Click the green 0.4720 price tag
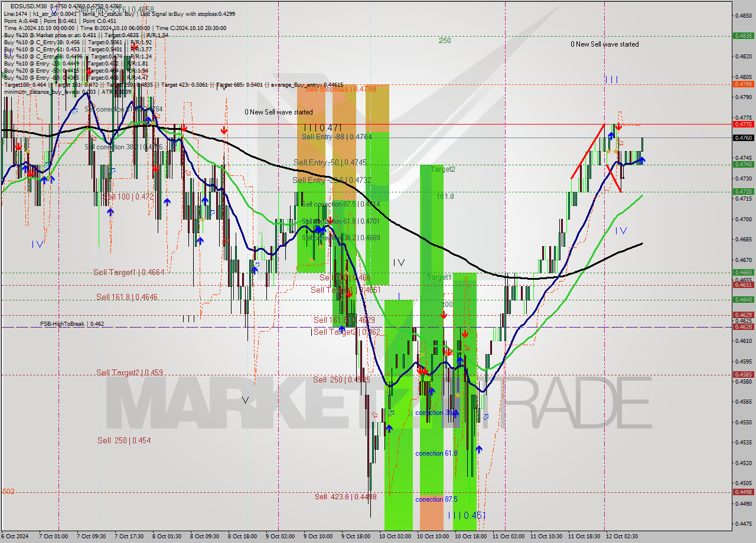This screenshot has height=543, width=756. pyautogui.click(x=742, y=192)
